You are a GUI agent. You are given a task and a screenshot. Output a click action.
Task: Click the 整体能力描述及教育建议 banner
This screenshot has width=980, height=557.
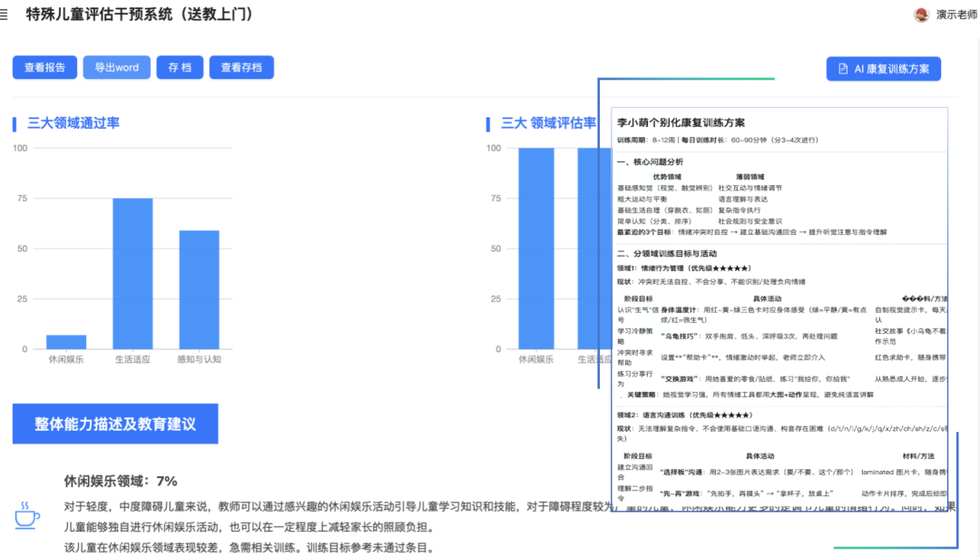click(115, 424)
